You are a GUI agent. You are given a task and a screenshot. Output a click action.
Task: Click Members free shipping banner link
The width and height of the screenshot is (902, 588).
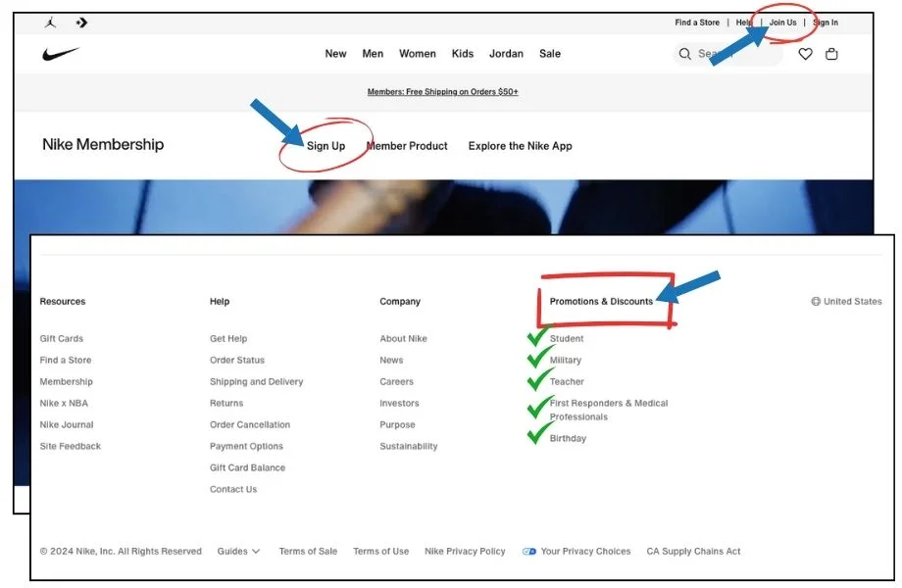coord(442,92)
